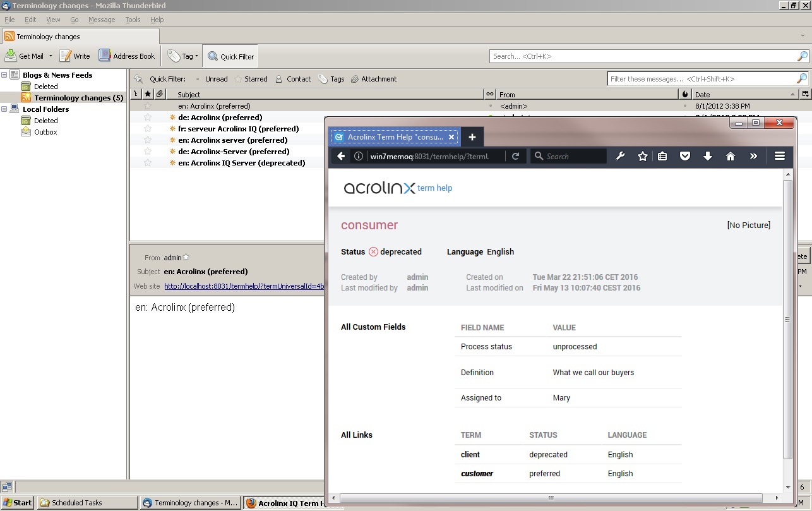
Task: Click the Firefox Search box
Action: pos(568,156)
